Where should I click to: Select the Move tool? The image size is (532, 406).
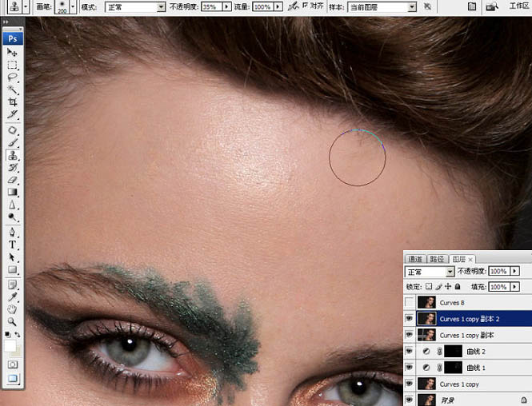click(13, 52)
